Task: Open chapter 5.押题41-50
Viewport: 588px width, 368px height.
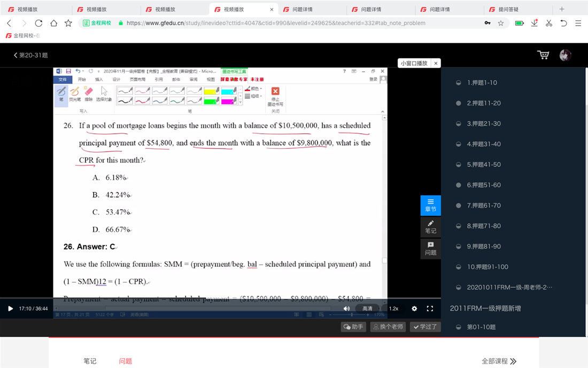Action: [x=484, y=165]
